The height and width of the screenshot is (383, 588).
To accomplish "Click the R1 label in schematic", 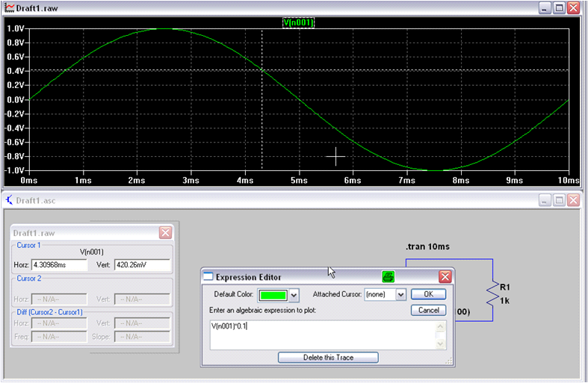I will [505, 287].
